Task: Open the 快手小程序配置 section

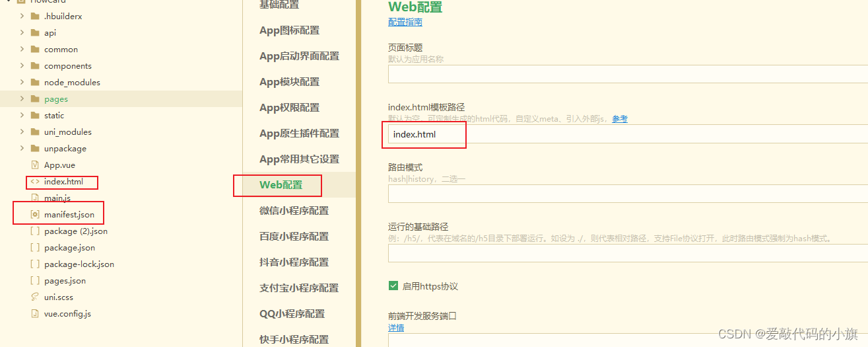Action: tap(294, 340)
